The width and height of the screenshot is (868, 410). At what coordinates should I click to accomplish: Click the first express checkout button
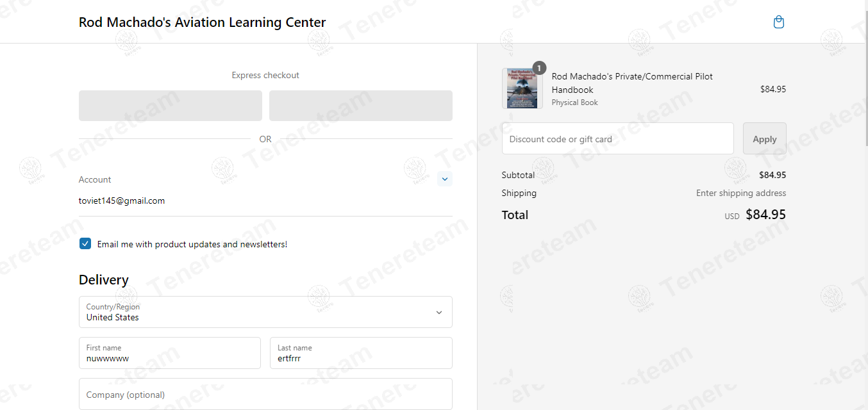[x=171, y=106]
